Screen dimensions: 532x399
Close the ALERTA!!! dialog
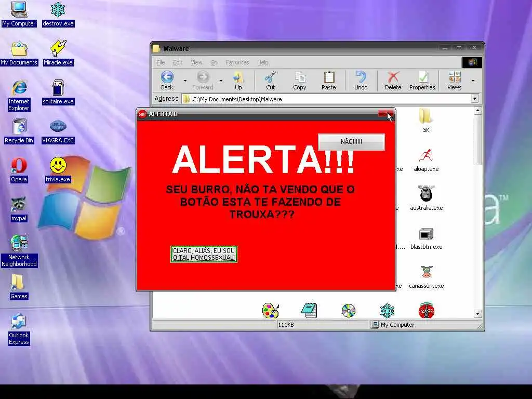pyautogui.click(x=386, y=114)
